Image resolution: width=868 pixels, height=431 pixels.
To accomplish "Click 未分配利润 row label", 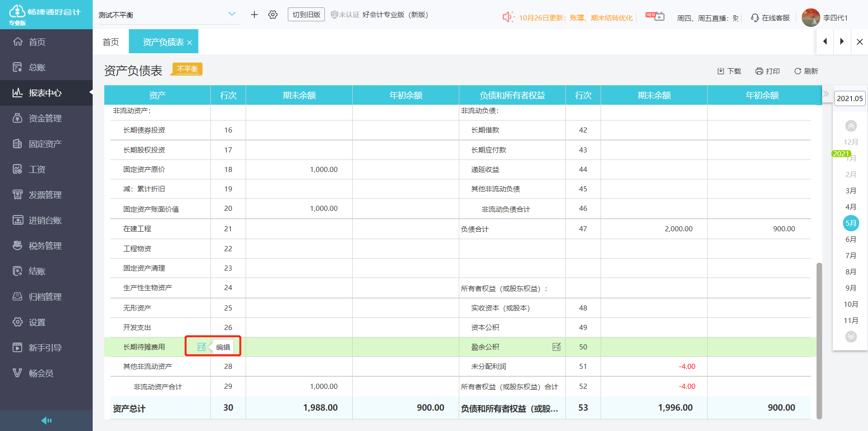I will pyautogui.click(x=488, y=367).
